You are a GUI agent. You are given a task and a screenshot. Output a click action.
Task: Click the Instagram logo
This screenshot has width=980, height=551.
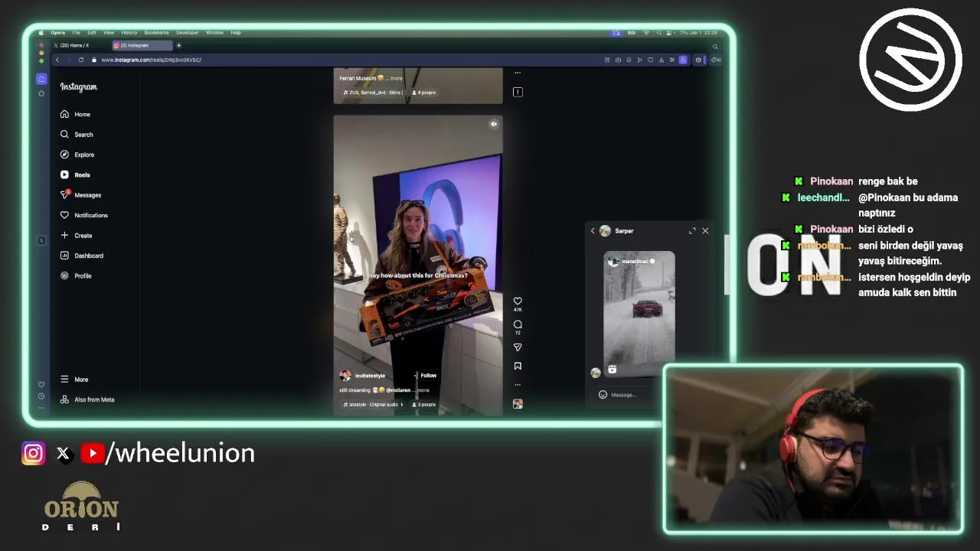coord(79,87)
